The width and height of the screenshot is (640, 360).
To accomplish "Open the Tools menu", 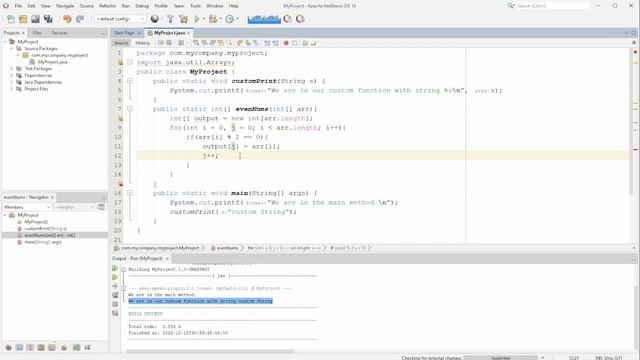I will (196, 6).
